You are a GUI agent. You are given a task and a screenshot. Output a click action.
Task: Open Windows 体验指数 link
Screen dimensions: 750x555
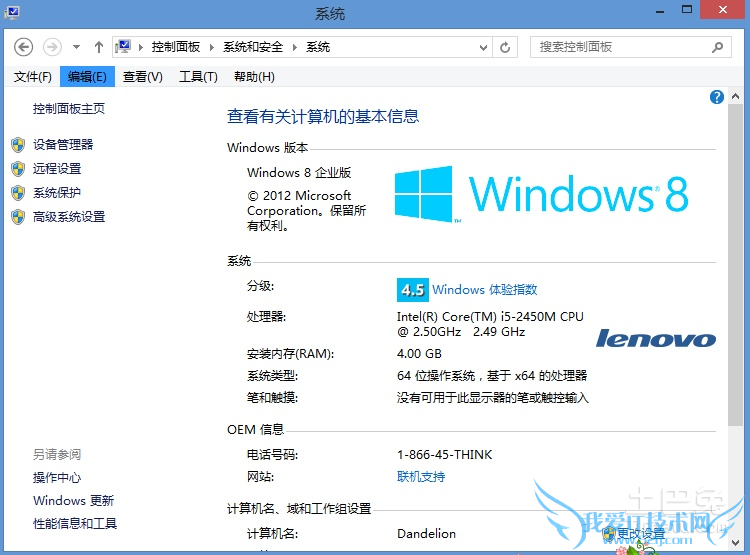click(485, 289)
